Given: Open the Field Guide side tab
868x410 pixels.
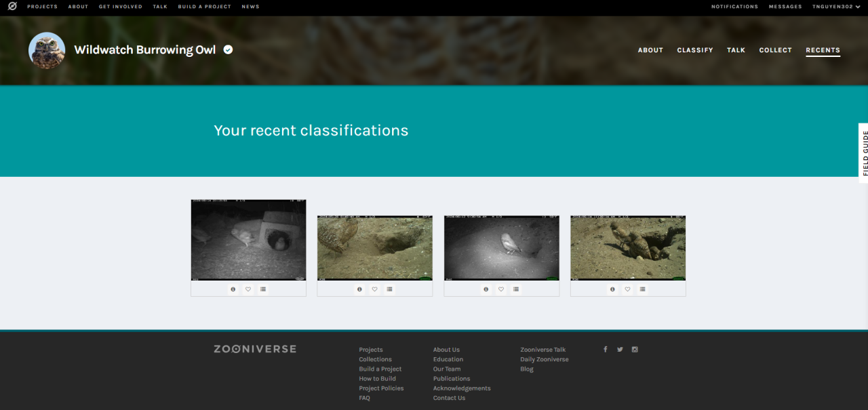Looking at the screenshot, I should click(863, 153).
